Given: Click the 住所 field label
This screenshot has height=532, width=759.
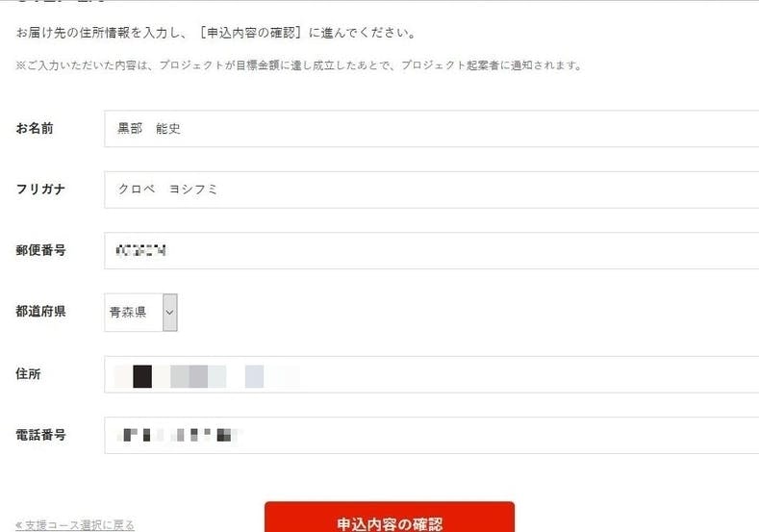Looking at the screenshot, I should coord(28,373).
